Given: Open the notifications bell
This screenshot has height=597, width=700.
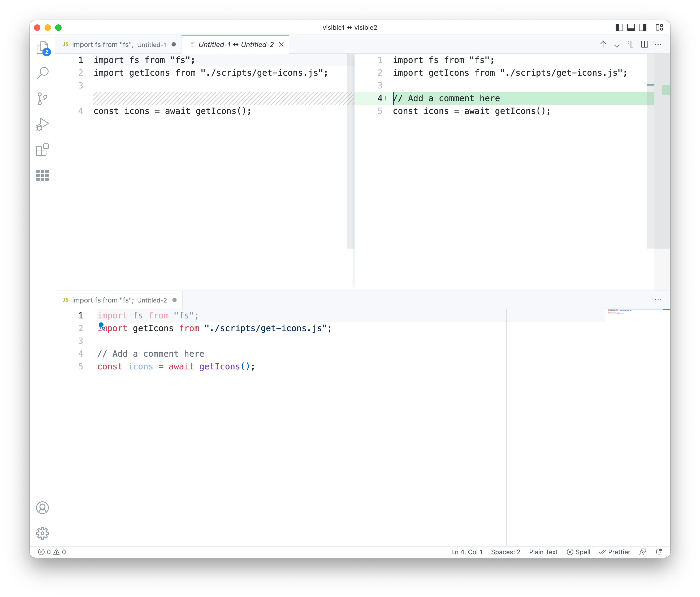Looking at the screenshot, I should pos(658,552).
